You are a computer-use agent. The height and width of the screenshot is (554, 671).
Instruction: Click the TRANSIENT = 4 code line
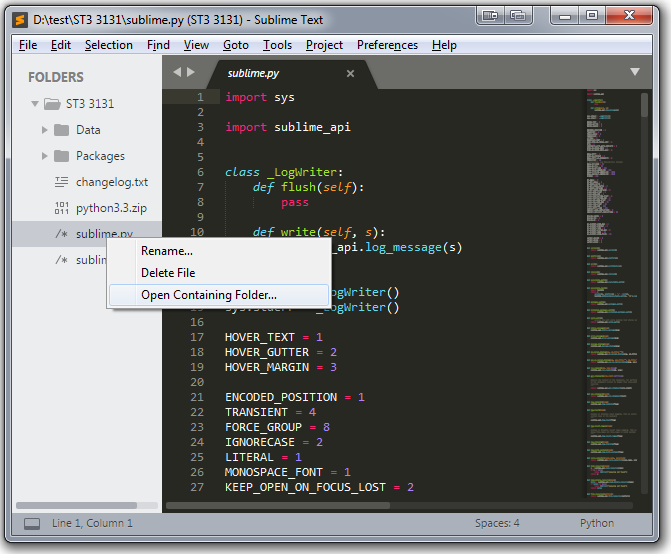click(x=270, y=412)
